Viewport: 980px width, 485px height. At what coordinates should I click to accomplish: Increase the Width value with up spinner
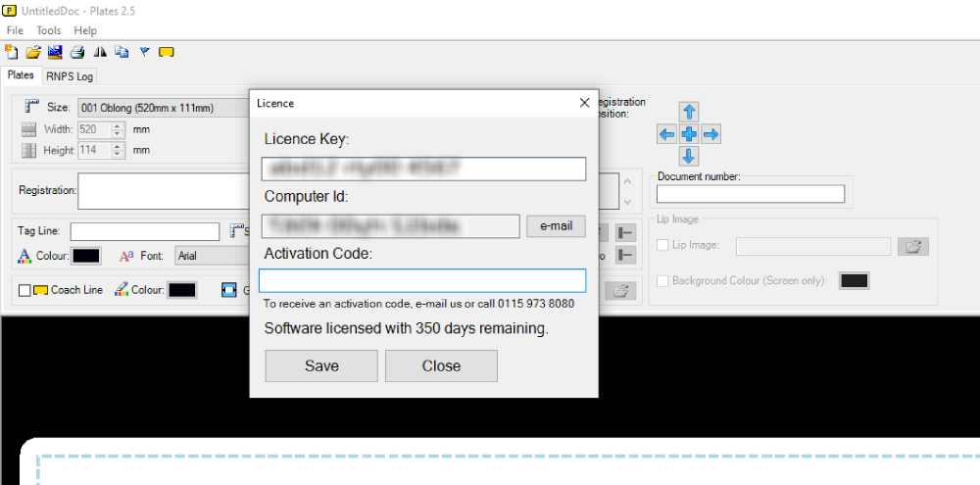tap(118, 126)
